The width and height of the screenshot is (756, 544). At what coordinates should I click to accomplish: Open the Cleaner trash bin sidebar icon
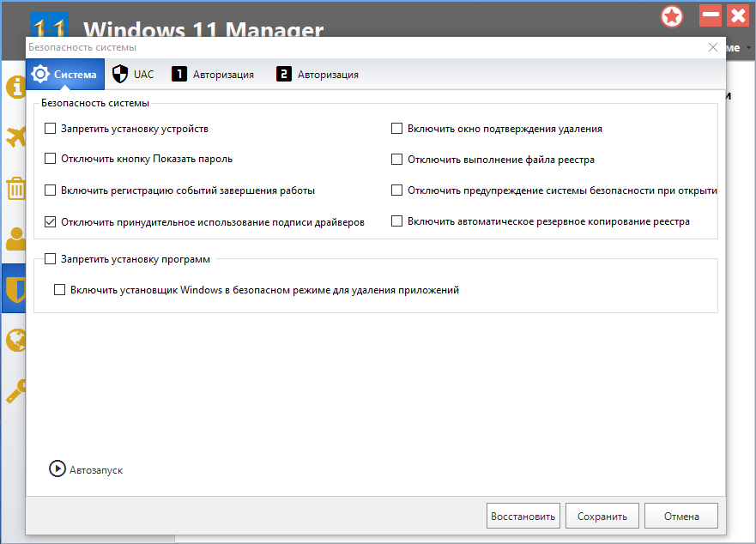click(16, 188)
